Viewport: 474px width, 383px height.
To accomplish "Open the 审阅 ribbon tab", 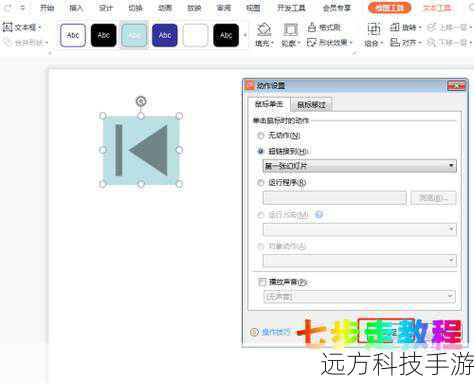I will (224, 8).
